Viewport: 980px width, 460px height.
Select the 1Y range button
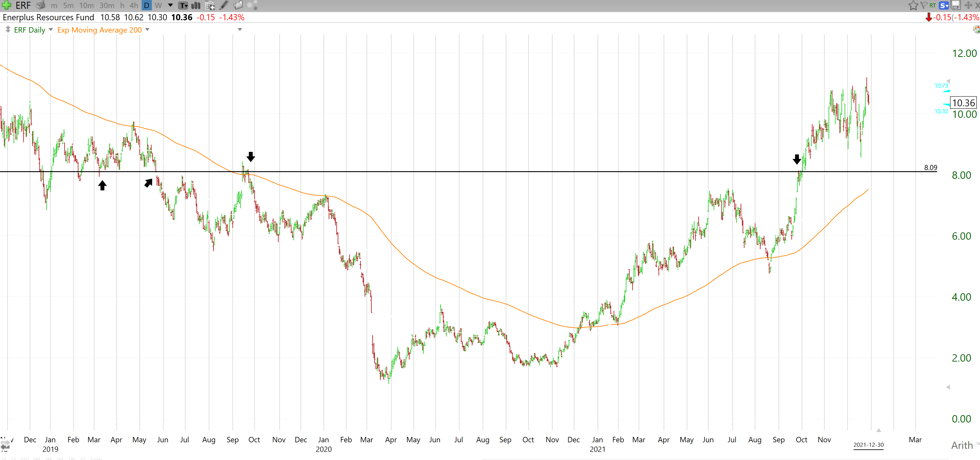click(x=14, y=458)
